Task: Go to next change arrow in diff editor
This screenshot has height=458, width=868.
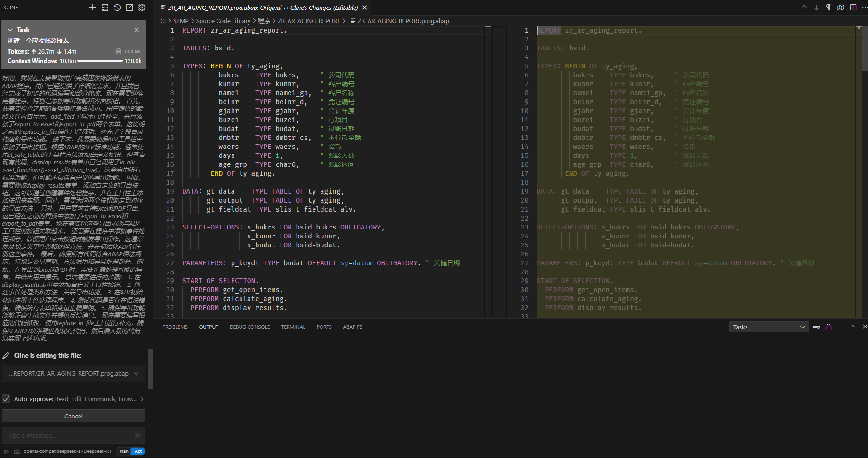Action: point(816,8)
